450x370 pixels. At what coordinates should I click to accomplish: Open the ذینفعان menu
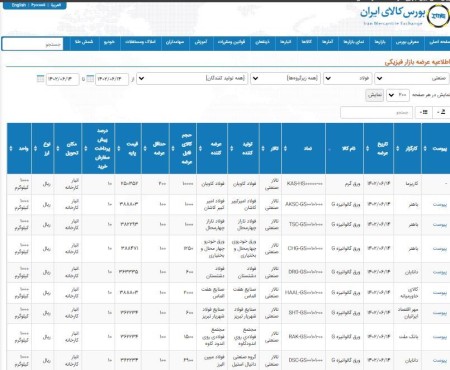(x=262, y=42)
